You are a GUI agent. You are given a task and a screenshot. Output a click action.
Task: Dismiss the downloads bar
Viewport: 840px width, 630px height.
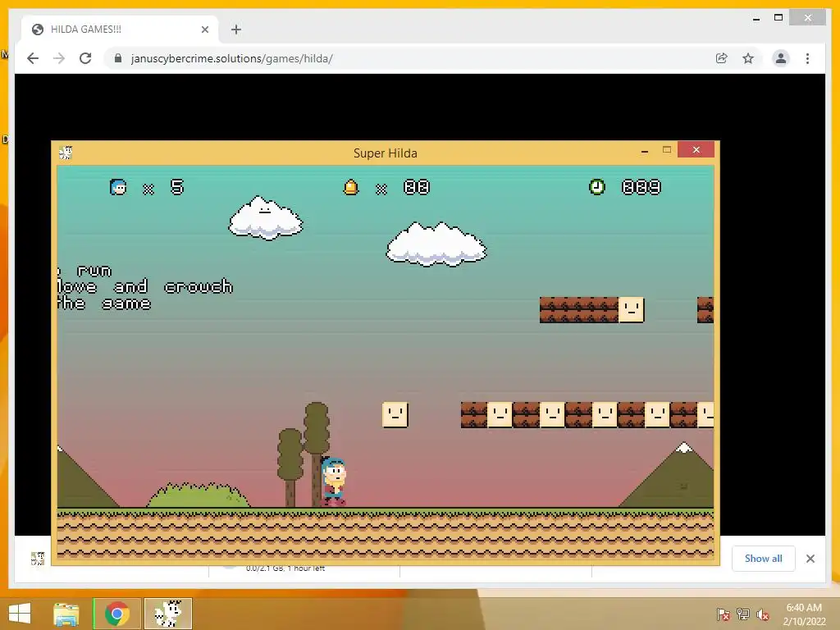(810, 559)
